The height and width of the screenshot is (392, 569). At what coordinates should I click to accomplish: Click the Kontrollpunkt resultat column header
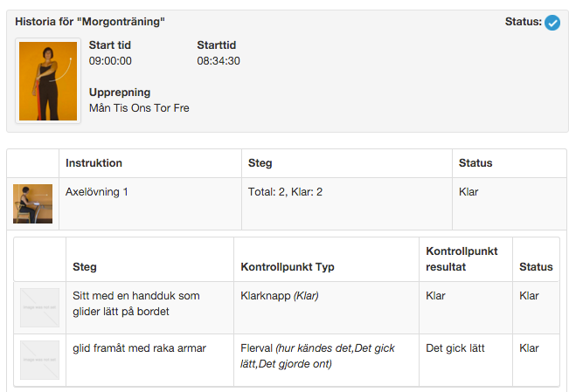461,259
